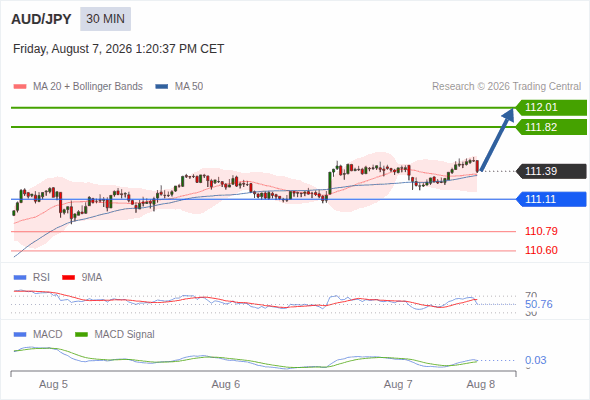This screenshot has width=590, height=400.
Task: Click the MACD blue legend swatch
Action: pyautogui.click(x=20, y=335)
